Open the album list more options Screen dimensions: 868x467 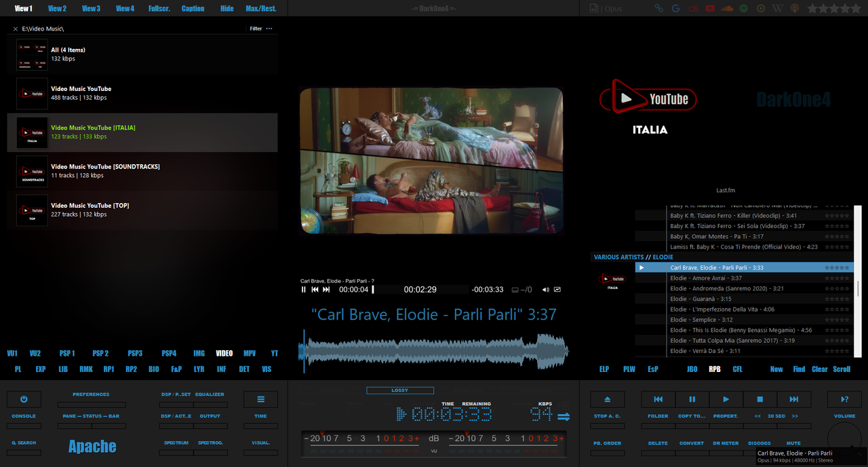click(x=269, y=29)
